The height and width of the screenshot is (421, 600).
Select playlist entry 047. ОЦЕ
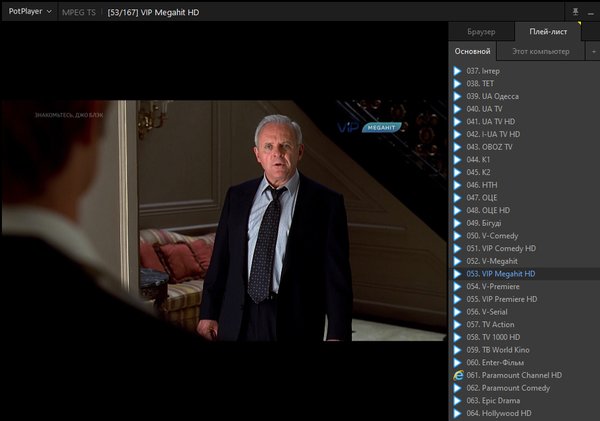pos(524,197)
